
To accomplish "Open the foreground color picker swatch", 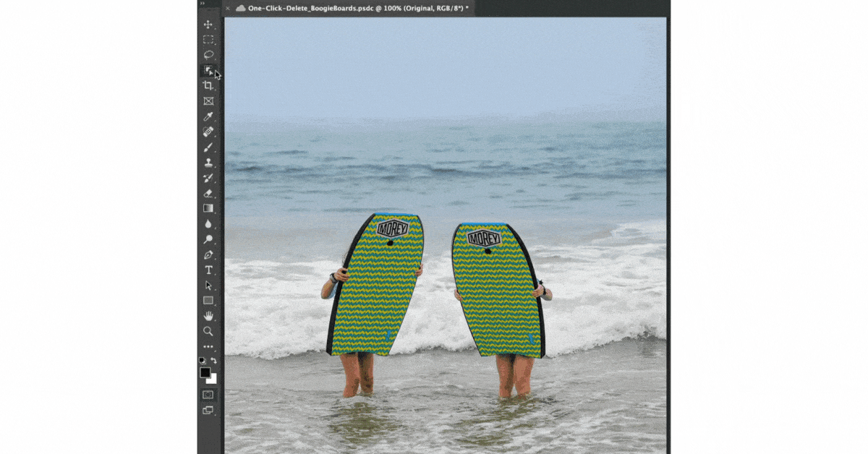I will point(205,372).
